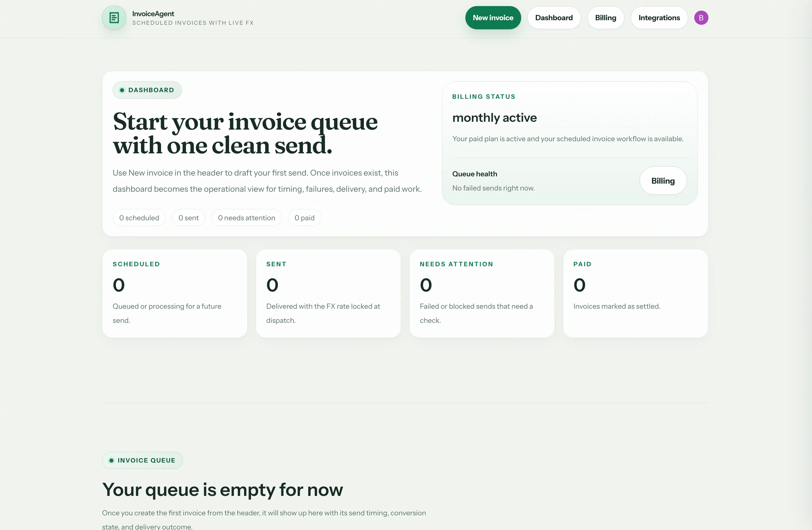Click 'Your paid plan is active' description

click(x=568, y=139)
